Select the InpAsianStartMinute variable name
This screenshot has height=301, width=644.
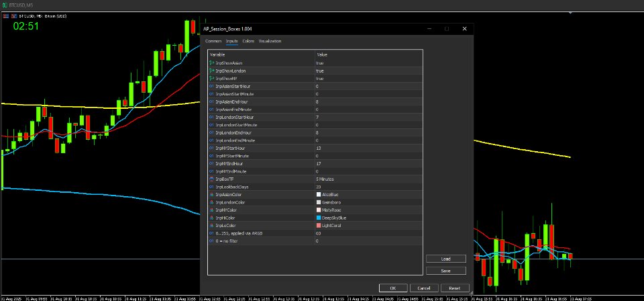[235, 94]
